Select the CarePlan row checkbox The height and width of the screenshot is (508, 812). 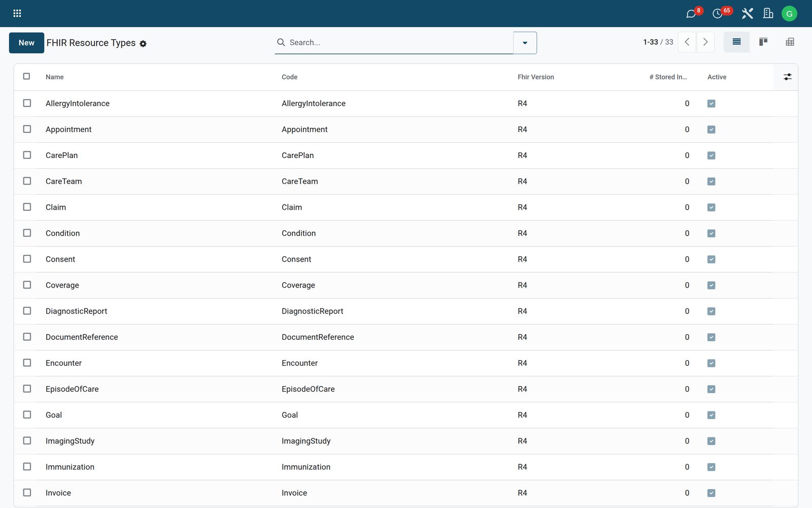tap(27, 155)
